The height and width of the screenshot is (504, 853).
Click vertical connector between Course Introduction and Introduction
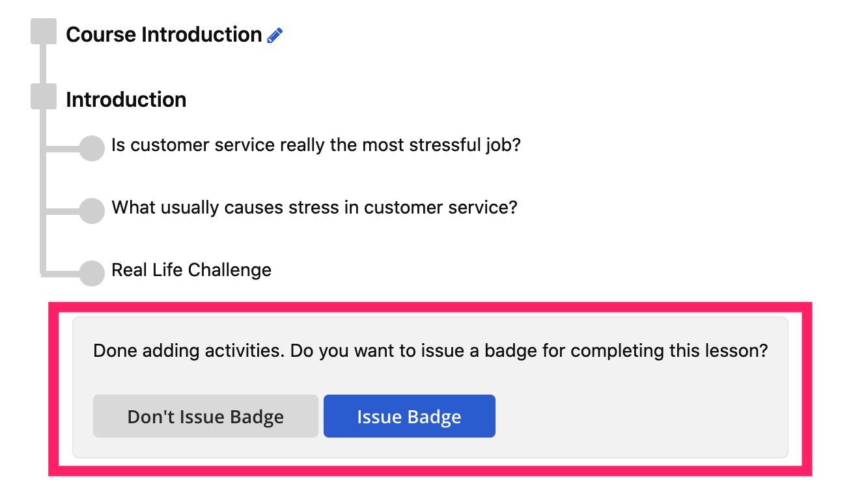[x=44, y=64]
